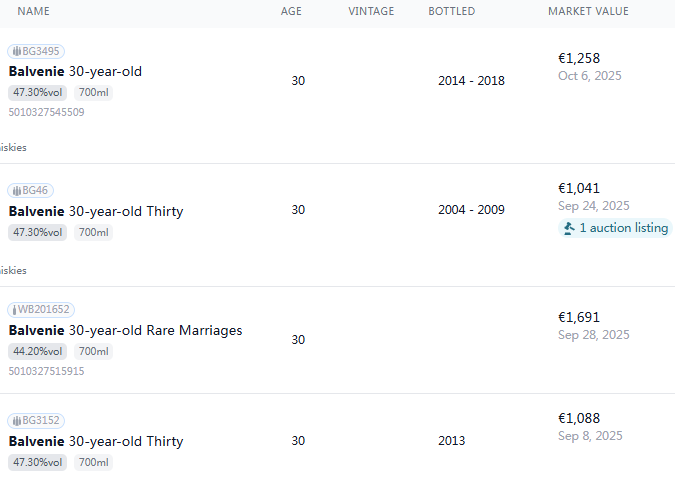Open Balvenie 30-year-old Thirty bottled 2004 - 2009

click(x=96, y=211)
